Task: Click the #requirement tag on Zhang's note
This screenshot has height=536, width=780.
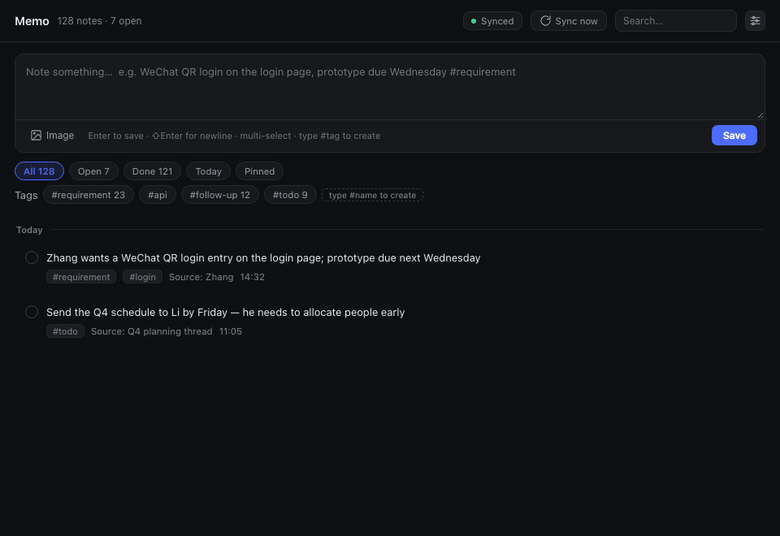Action: (x=81, y=277)
